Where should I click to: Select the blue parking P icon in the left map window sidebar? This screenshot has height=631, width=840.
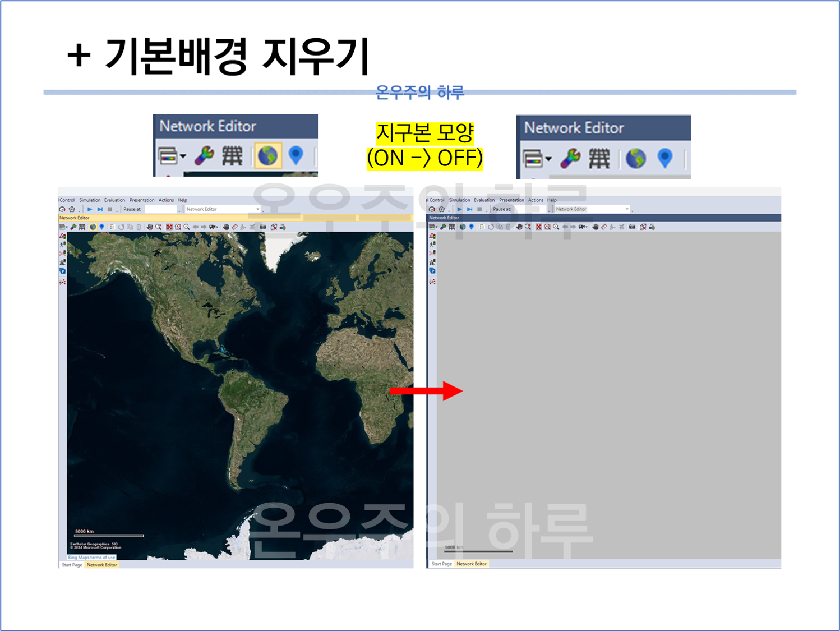[x=62, y=271]
